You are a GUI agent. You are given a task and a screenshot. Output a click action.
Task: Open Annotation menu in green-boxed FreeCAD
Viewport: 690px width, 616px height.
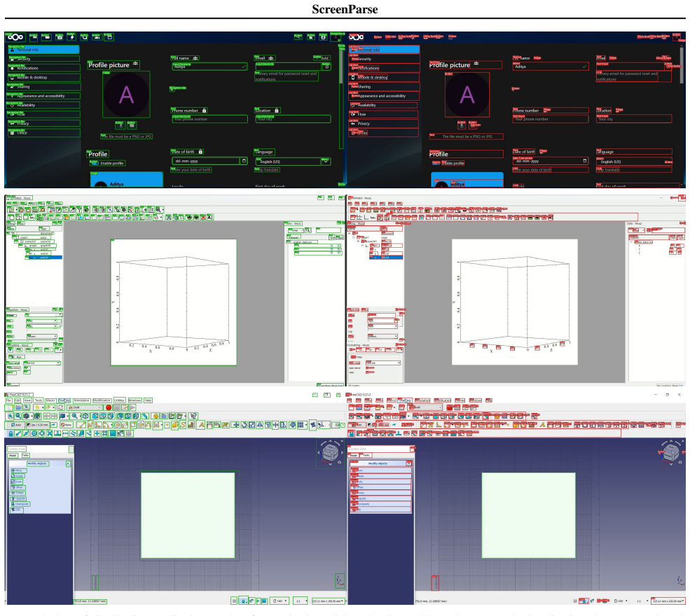click(x=81, y=400)
